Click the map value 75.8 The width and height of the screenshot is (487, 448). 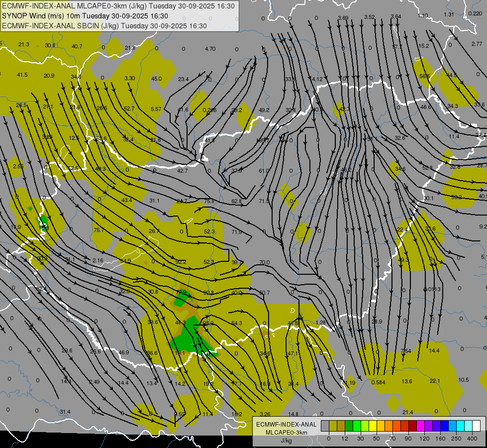pos(209,201)
